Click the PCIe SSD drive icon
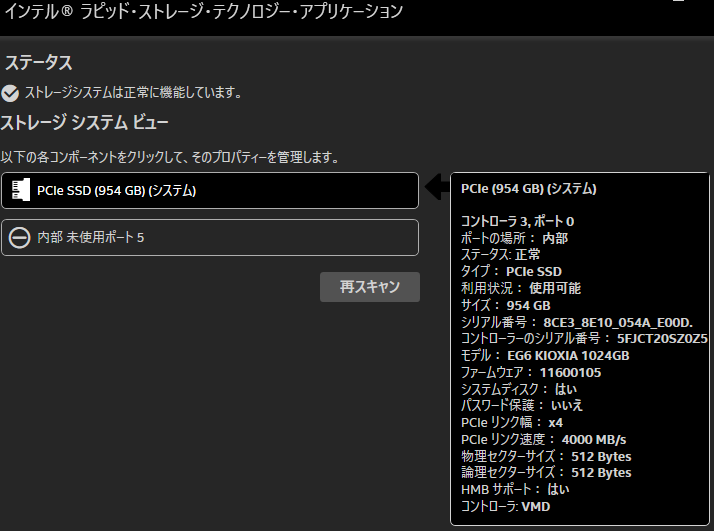This screenshot has width=714, height=531. click(20, 190)
